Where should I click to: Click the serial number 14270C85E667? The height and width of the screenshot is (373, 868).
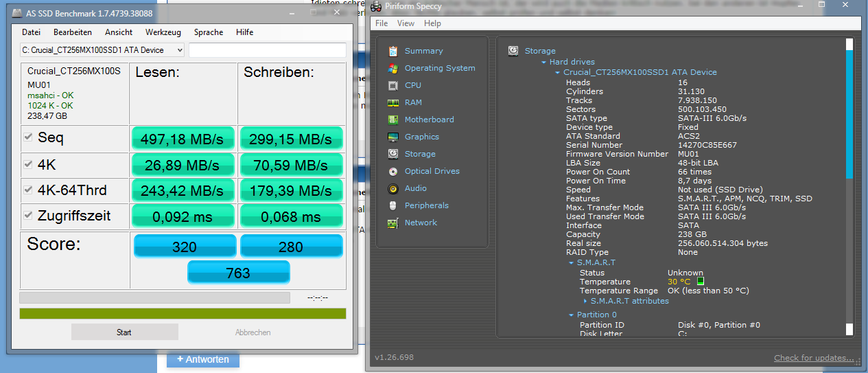707,145
